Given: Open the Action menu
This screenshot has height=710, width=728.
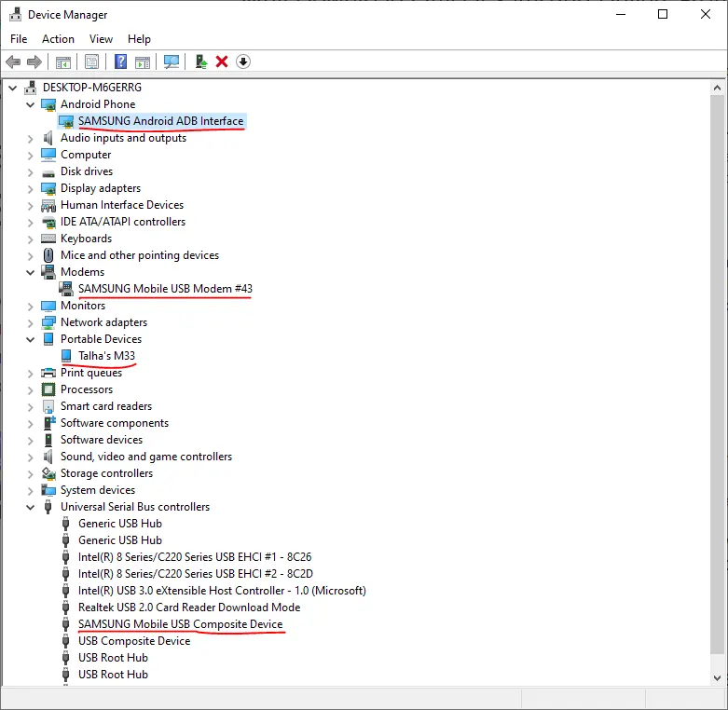Looking at the screenshot, I should (58, 39).
